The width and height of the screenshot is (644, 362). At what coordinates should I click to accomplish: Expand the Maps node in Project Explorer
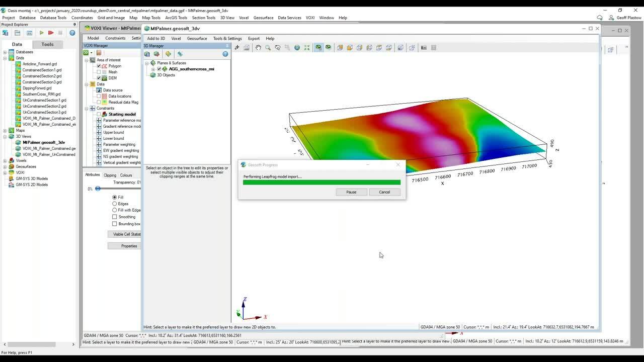click(x=5, y=130)
